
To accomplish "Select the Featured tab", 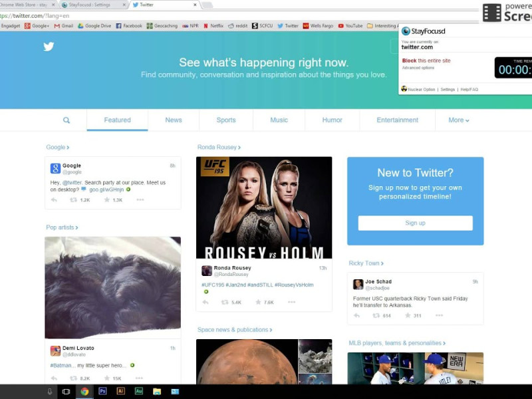I will [118, 120].
